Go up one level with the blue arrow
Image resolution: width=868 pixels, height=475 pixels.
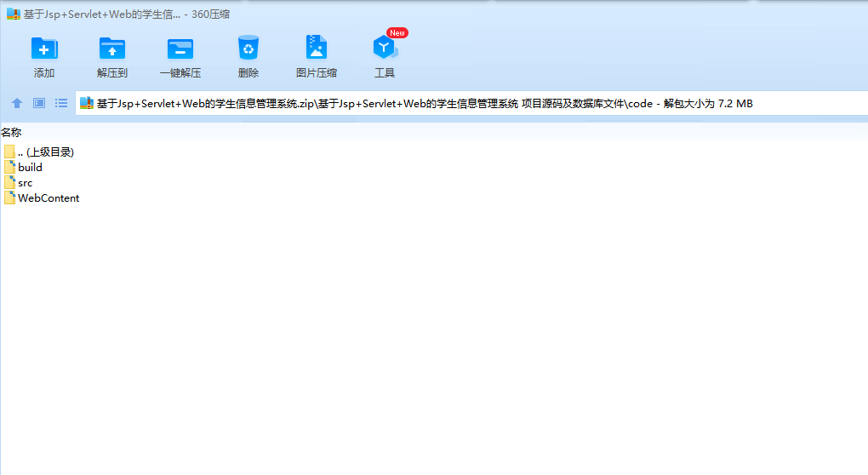17,103
